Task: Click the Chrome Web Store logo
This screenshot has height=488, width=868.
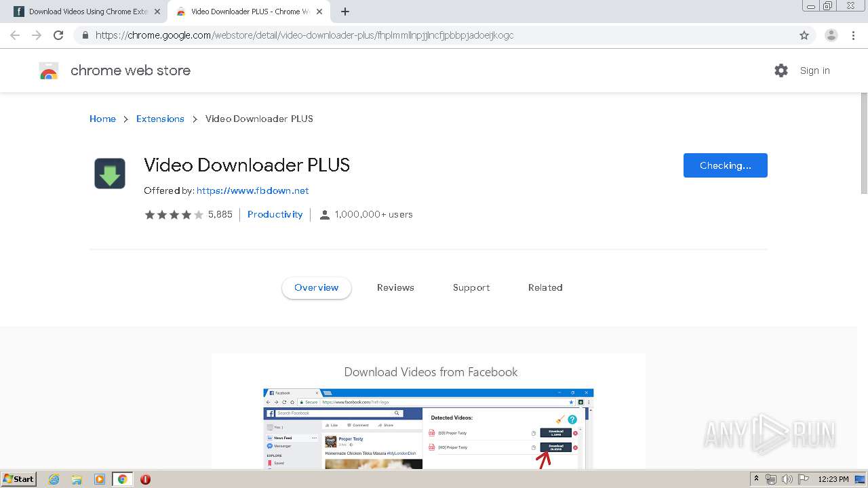Action: pos(49,70)
